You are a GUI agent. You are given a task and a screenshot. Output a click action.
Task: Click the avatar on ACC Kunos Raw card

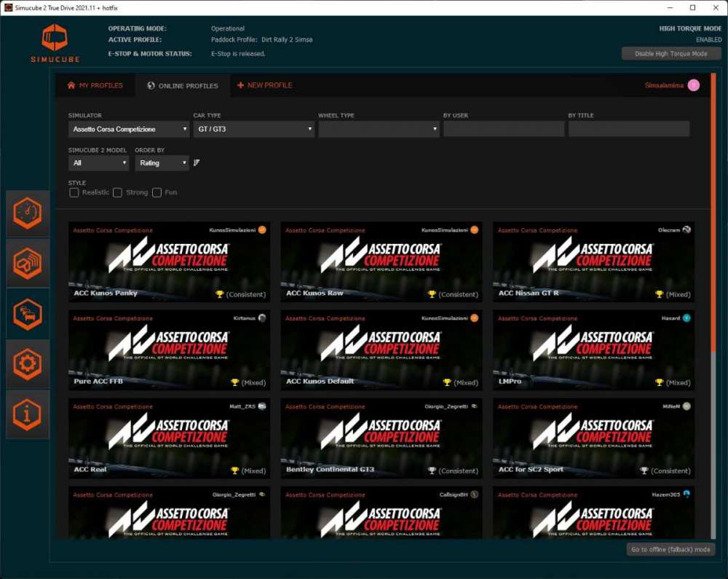[x=475, y=230]
